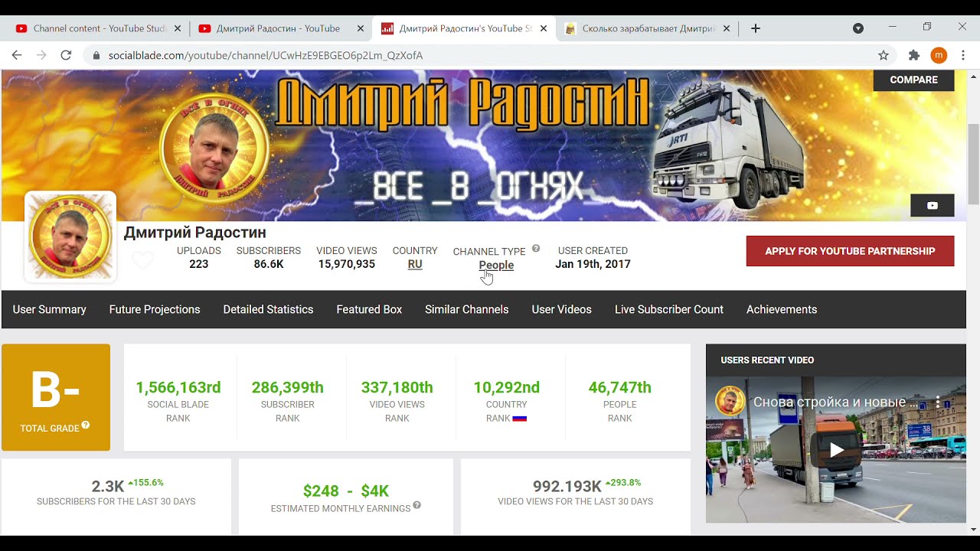980x551 pixels.
Task: Open the Detailed Statistics menu item
Action: tap(268, 309)
